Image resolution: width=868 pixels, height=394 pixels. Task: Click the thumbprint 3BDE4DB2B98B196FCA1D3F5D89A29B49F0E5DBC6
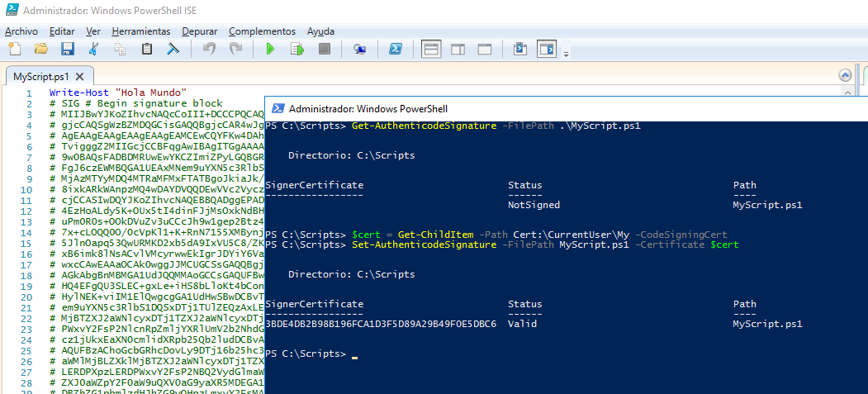[x=381, y=324]
